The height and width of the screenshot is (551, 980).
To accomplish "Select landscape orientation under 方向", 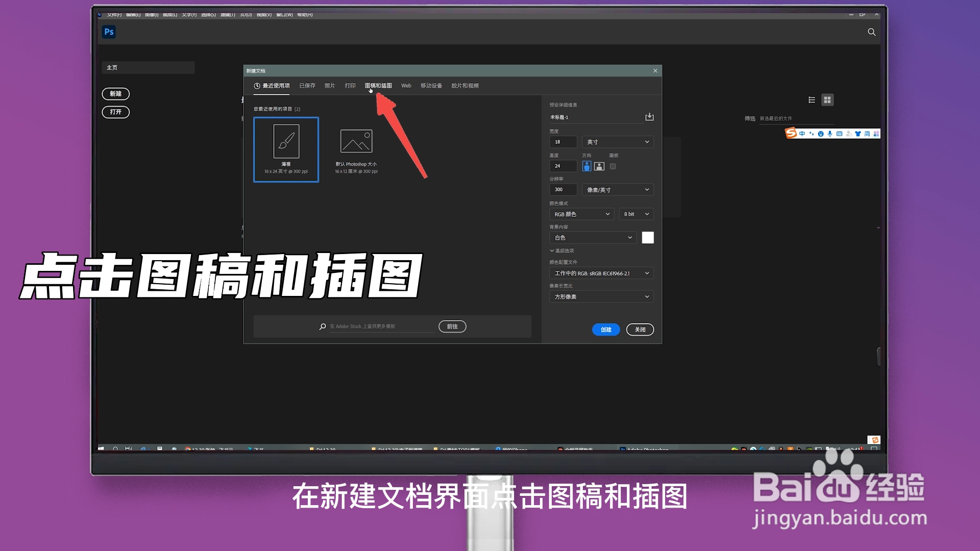I will tap(599, 166).
